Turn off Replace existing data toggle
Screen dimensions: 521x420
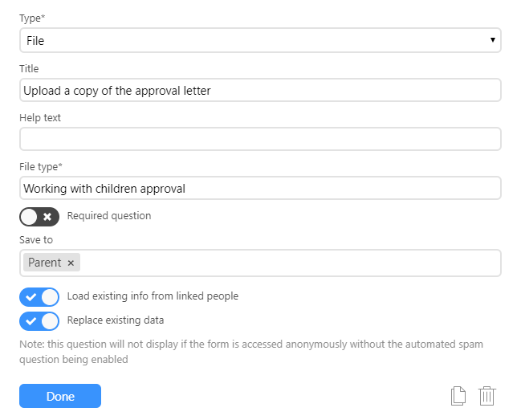[x=39, y=321]
